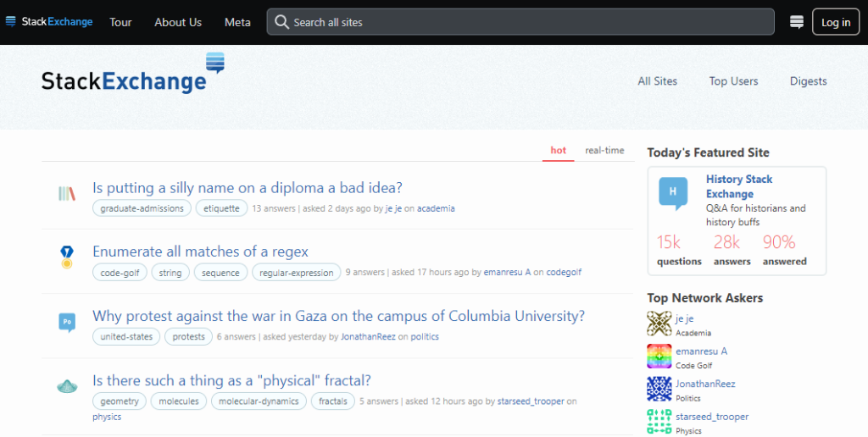The height and width of the screenshot is (437, 868).
Task: Open the academia site link
Action: click(436, 208)
